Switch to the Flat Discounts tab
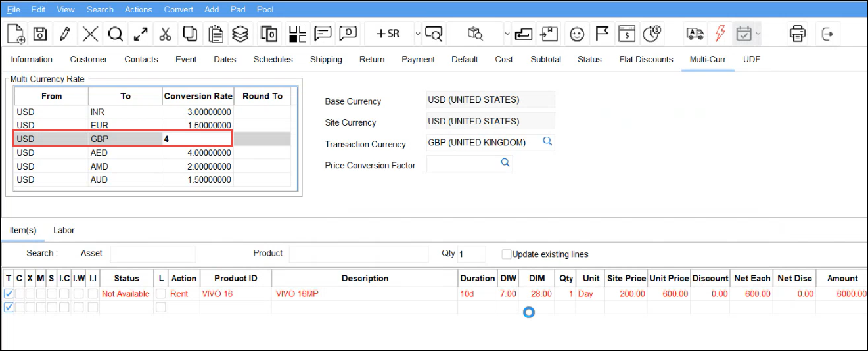 [x=646, y=59]
